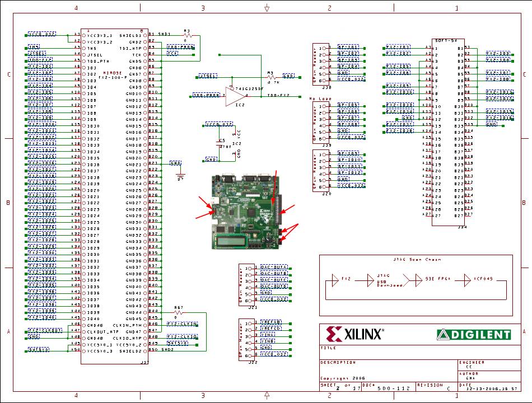Click the FX2-CLKIN net label
The image size is (532, 403).
click(182, 324)
